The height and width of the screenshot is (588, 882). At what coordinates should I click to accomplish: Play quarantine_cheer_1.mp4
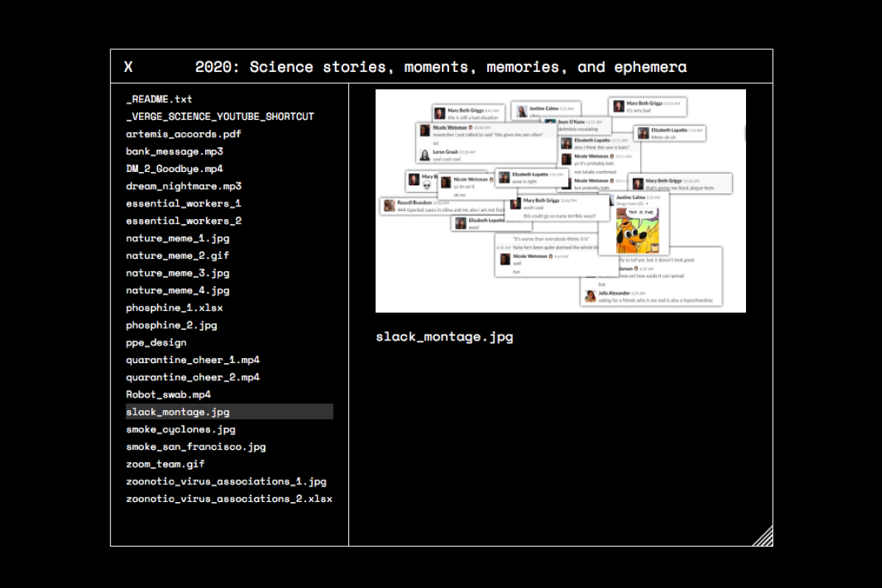click(x=193, y=360)
